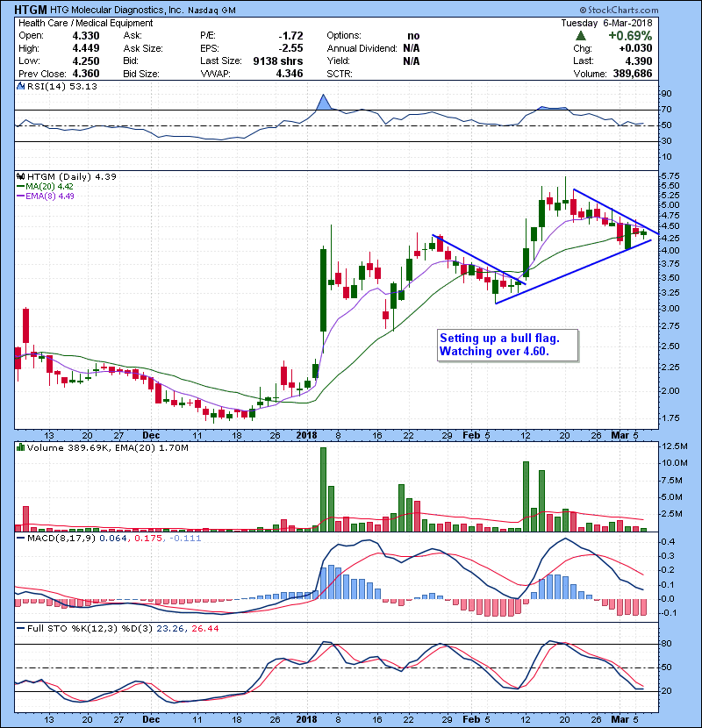Click the MACD axis label -0.1
702x728 pixels.
click(x=668, y=613)
